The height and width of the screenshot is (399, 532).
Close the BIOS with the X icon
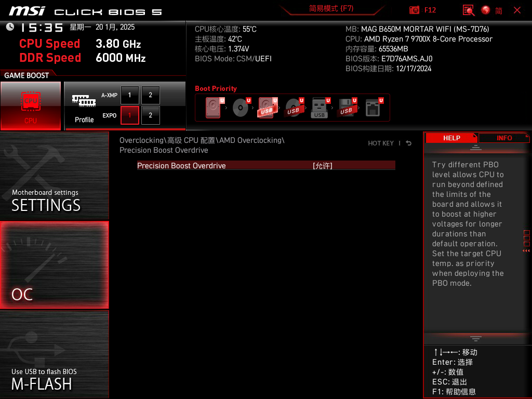[x=517, y=10]
